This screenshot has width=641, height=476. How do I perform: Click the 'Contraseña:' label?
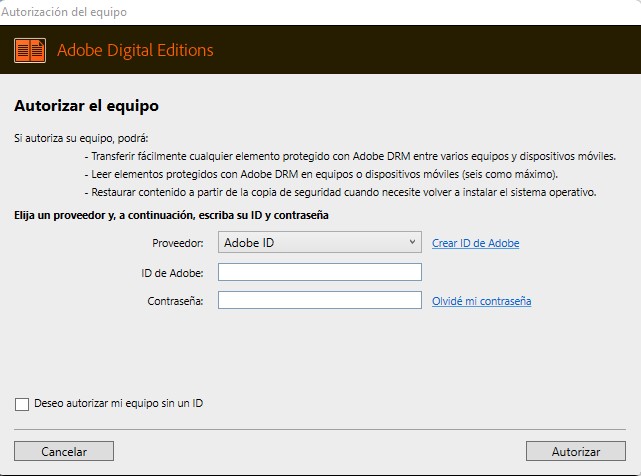[x=175, y=301]
